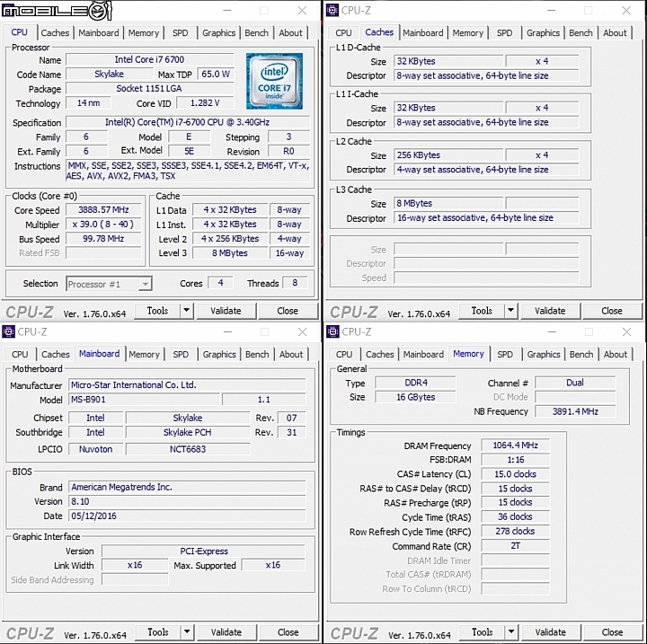Open SPD tab in the CPU window
The width and height of the screenshot is (647, 644).
click(181, 33)
